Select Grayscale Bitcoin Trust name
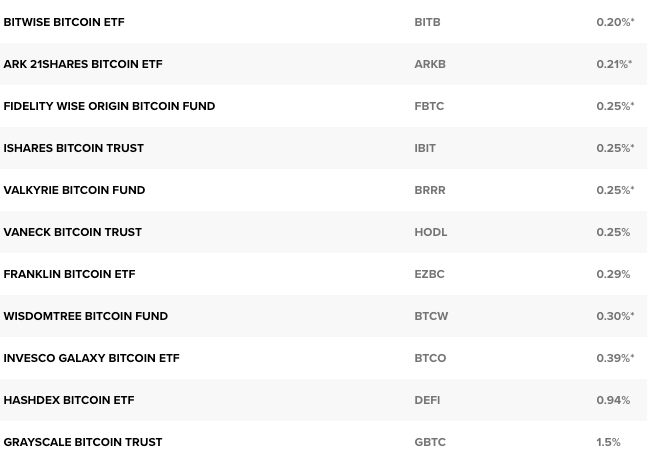 83,442
